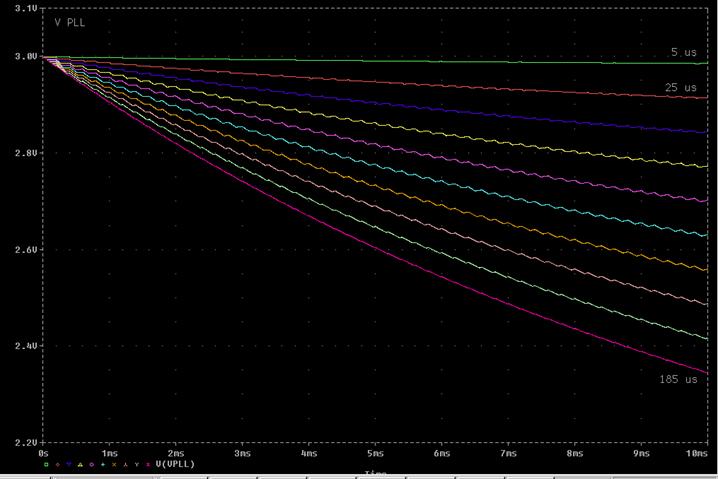Image resolution: width=718 pixels, height=479 pixels.
Task: Click the green square legend marker
Action: coord(47,464)
